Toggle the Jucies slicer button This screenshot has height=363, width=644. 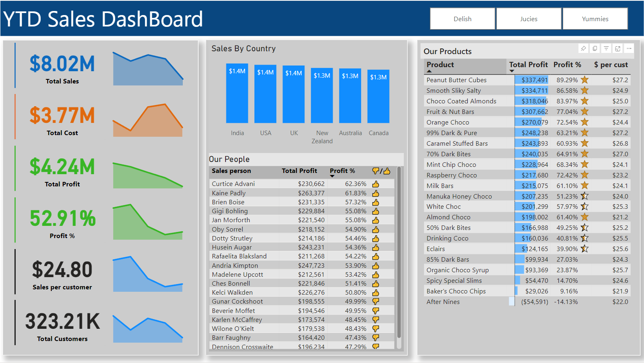pos(529,19)
